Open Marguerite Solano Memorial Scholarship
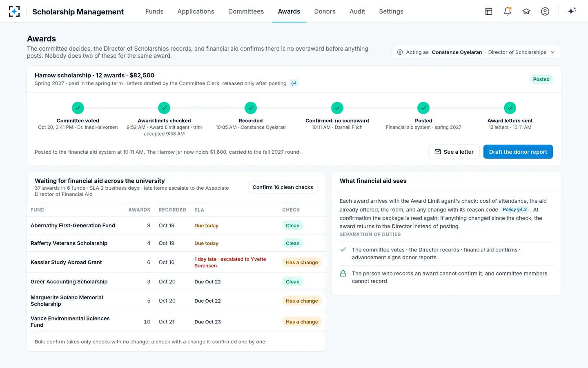This screenshot has height=368, width=588. pyautogui.click(x=176, y=301)
